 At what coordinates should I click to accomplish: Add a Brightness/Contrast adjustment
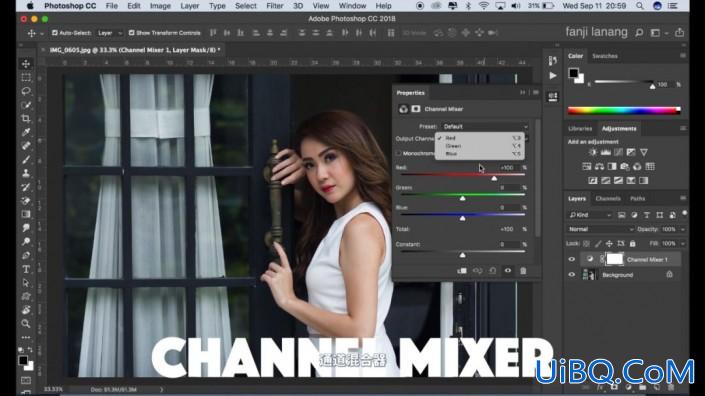(x=593, y=152)
